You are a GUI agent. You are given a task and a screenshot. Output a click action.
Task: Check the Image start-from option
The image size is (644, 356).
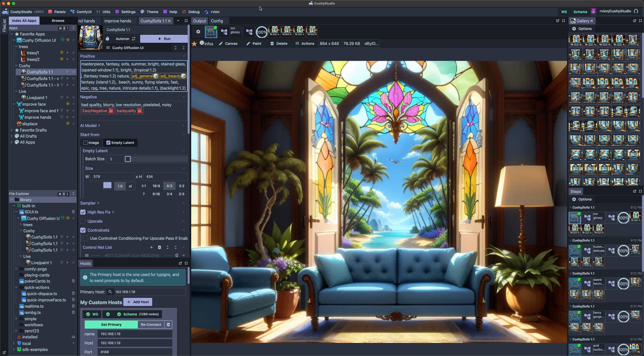pyautogui.click(x=86, y=143)
